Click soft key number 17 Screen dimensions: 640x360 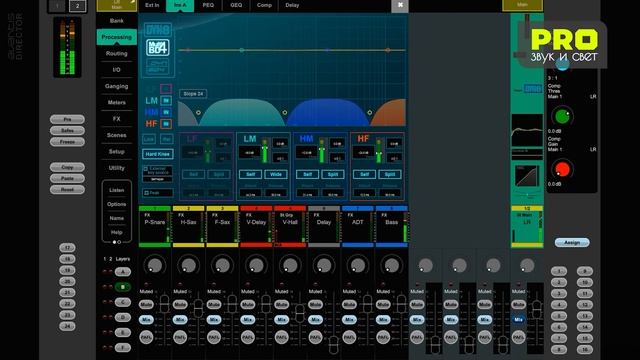[x=67, y=248]
